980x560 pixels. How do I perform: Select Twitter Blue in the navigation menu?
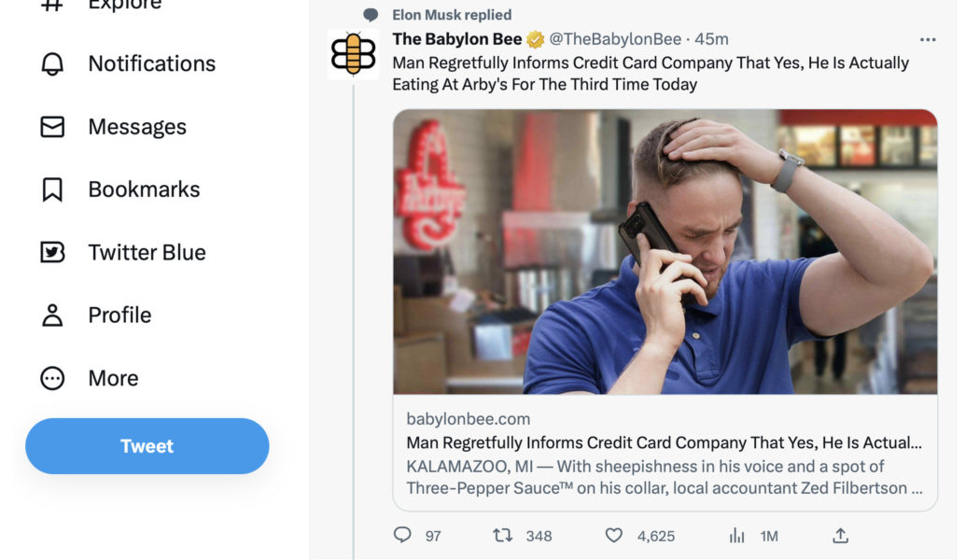[147, 252]
